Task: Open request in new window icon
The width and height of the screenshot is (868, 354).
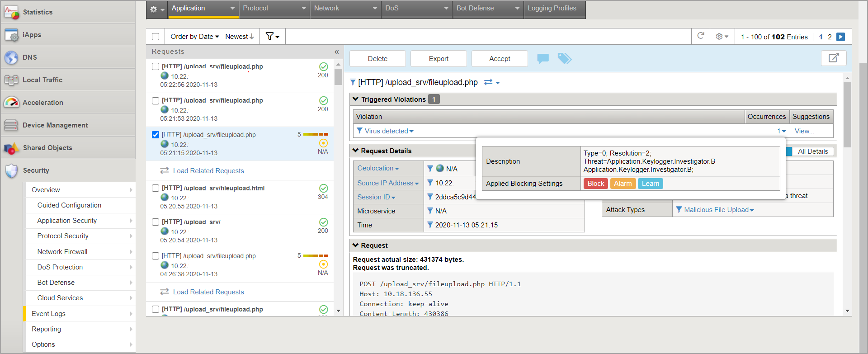Action: 833,58
